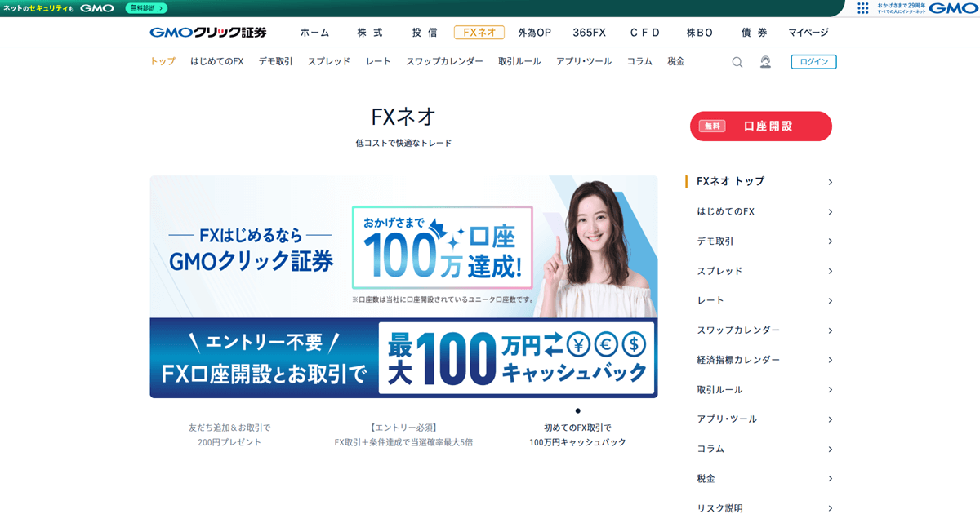
Task: Click the レート sidebar chevron
Action: (x=830, y=301)
